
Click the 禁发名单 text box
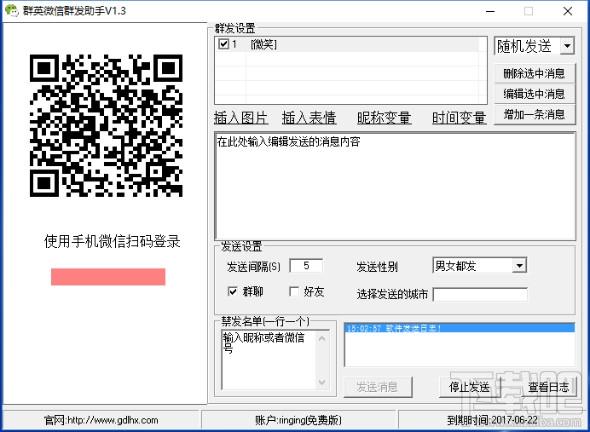click(x=269, y=359)
